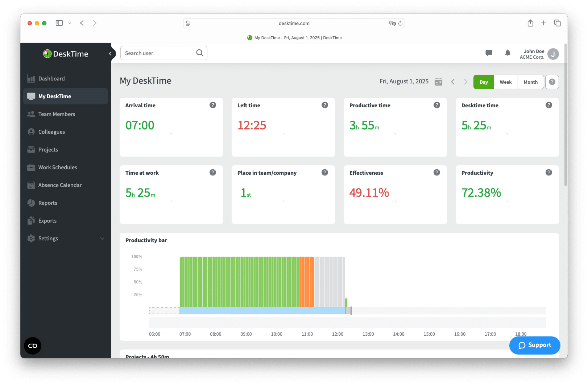Show help for Productivity card
Screen dimensions: 588x385
[549, 173]
